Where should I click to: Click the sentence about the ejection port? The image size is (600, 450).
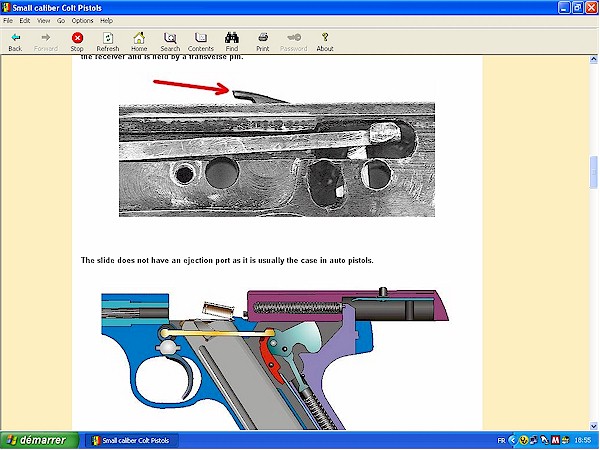pos(227,261)
